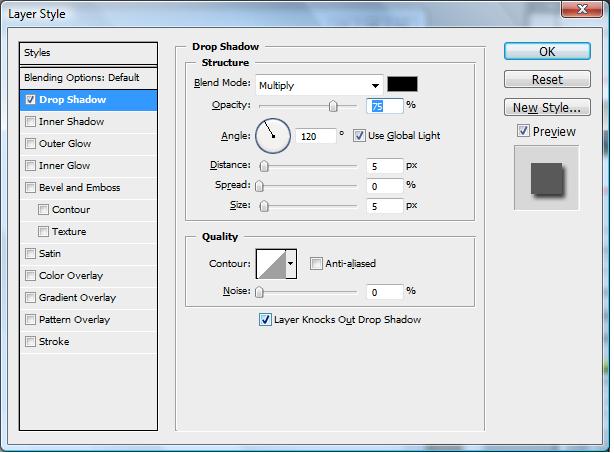This screenshot has width=614, height=453.
Task: Close the Layer Style dialog
Action: click(582, 9)
